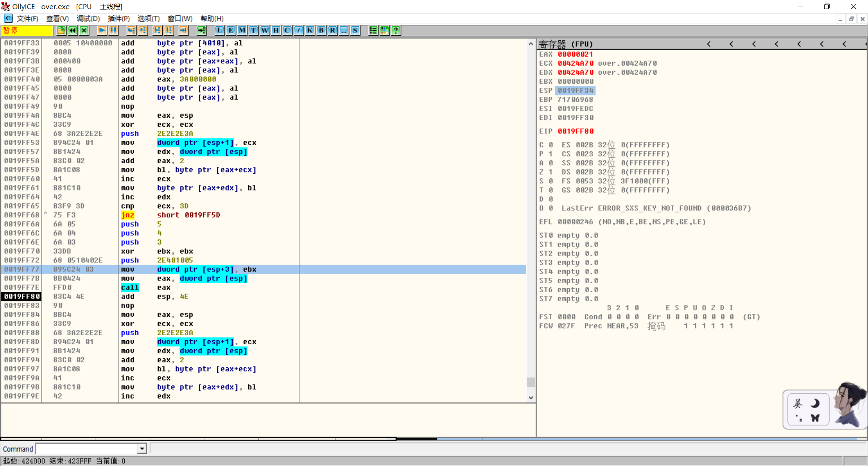Image resolution: width=868 pixels, height=466 pixels.
Task: Click the green Go to address icon
Action: pos(201,30)
